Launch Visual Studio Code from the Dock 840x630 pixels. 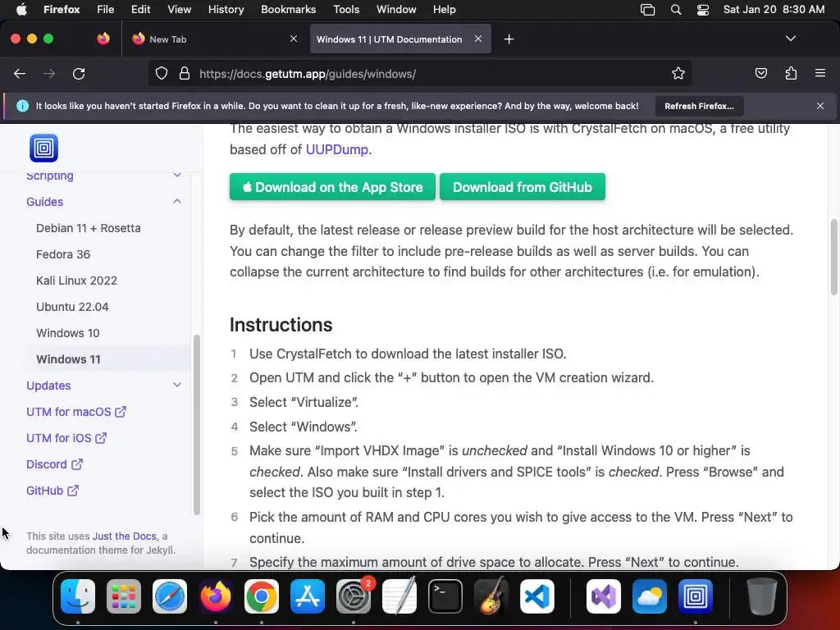[536, 596]
